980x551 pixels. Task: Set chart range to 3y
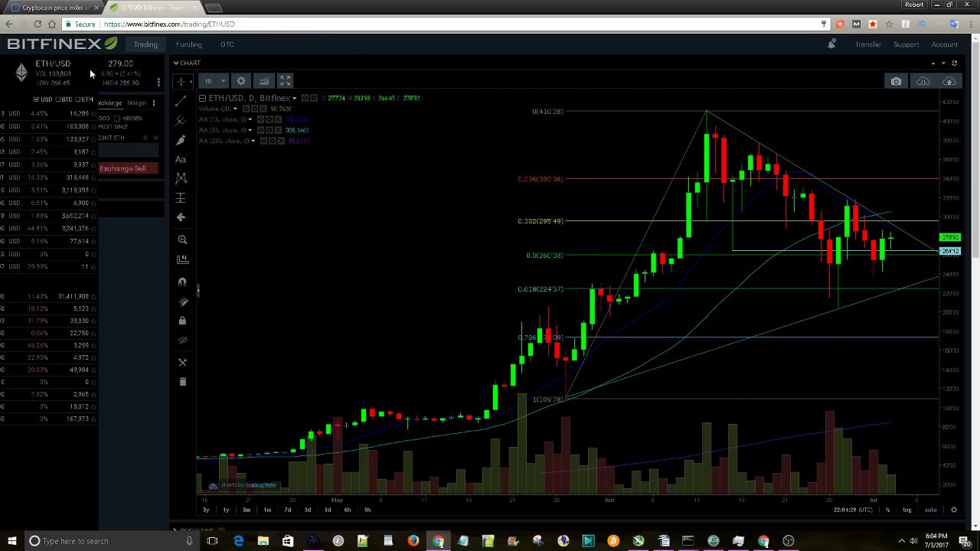[x=205, y=510]
